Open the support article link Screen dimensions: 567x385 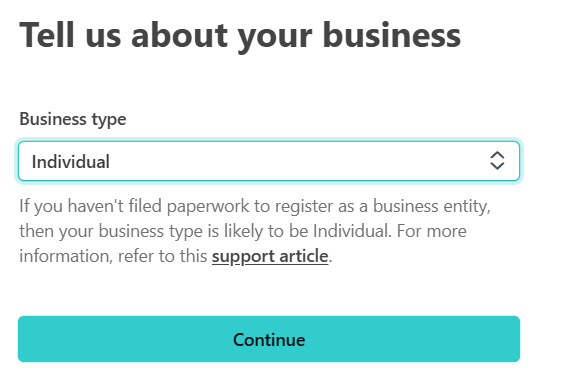point(270,256)
